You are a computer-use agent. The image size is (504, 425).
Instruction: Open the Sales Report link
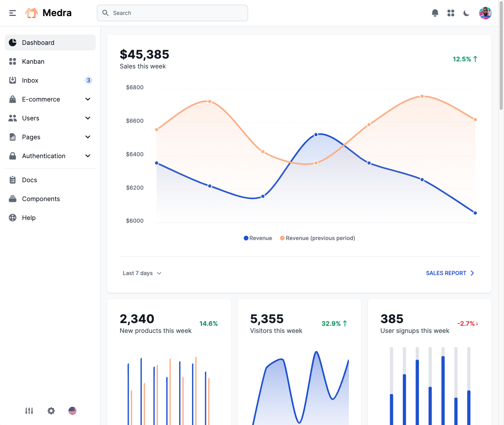point(450,273)
